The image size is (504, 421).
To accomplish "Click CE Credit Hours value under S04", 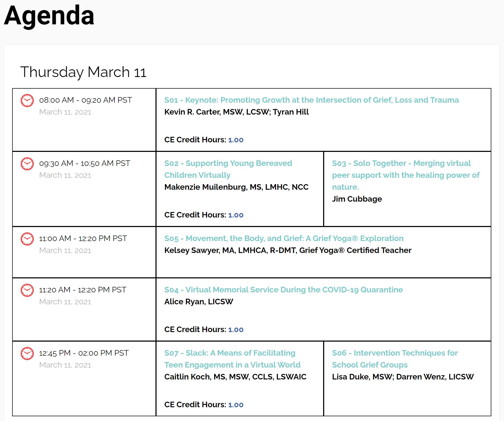I will tap(236, 330).
